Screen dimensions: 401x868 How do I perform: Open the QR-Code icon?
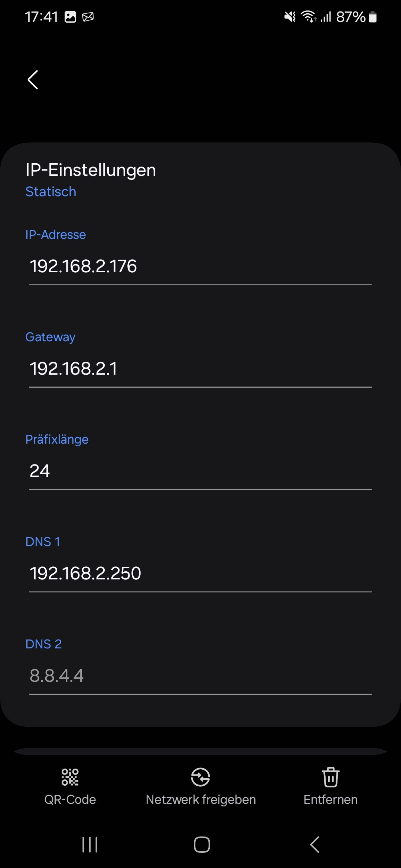70,777
